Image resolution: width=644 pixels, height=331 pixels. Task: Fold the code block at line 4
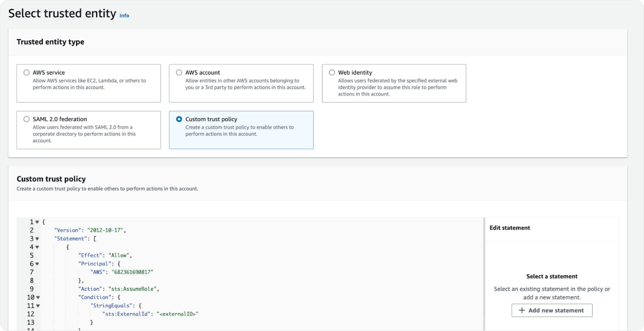[37, 247]
